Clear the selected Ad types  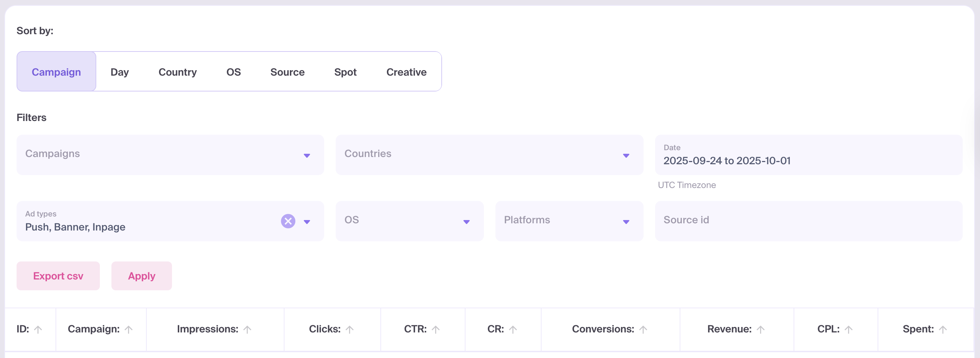[x=288, y=221]
